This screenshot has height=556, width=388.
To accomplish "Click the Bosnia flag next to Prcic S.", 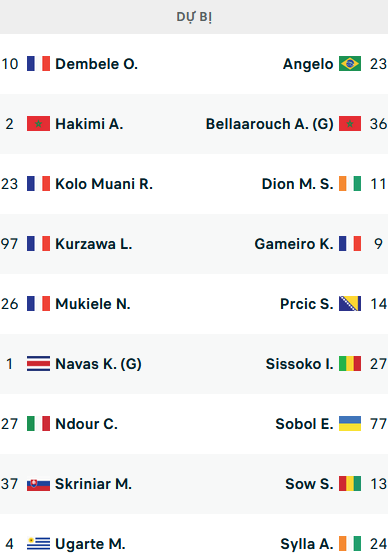I will point(350,304).
